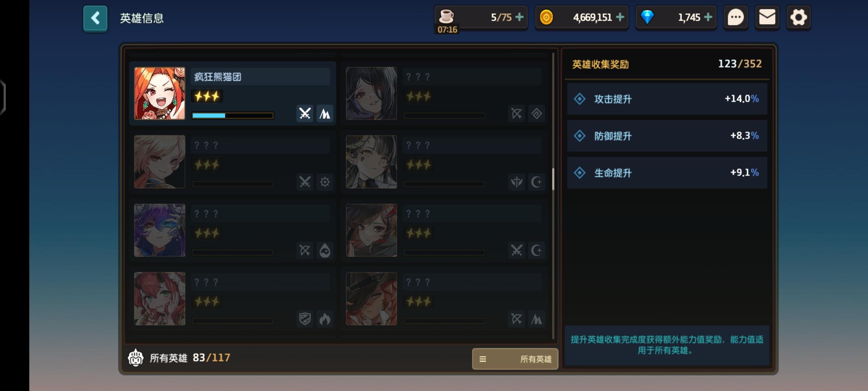Viewport: 868px width, 391px height.
Task: Open the mail inbox icon
Action: pyautogui.click(x=767, y=17)
